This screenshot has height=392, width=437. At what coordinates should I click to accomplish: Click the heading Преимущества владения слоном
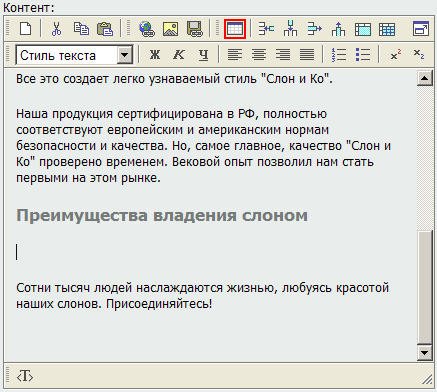pos(162,216)
